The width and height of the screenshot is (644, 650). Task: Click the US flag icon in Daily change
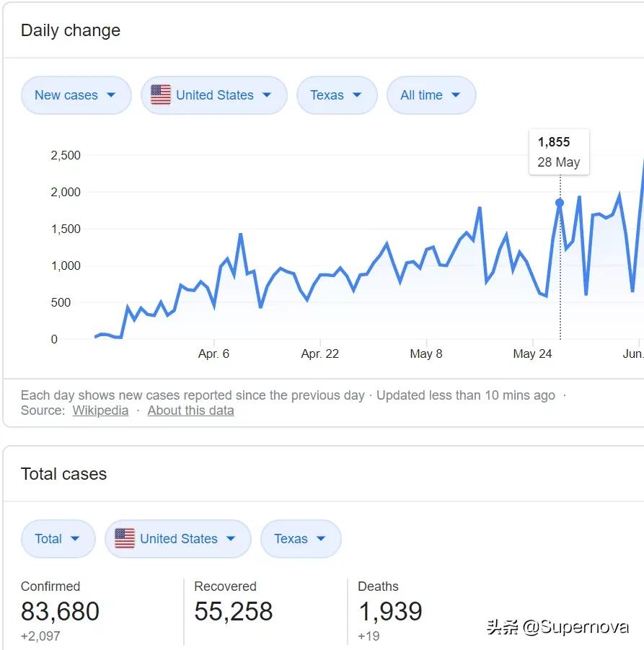pos(161,95)
